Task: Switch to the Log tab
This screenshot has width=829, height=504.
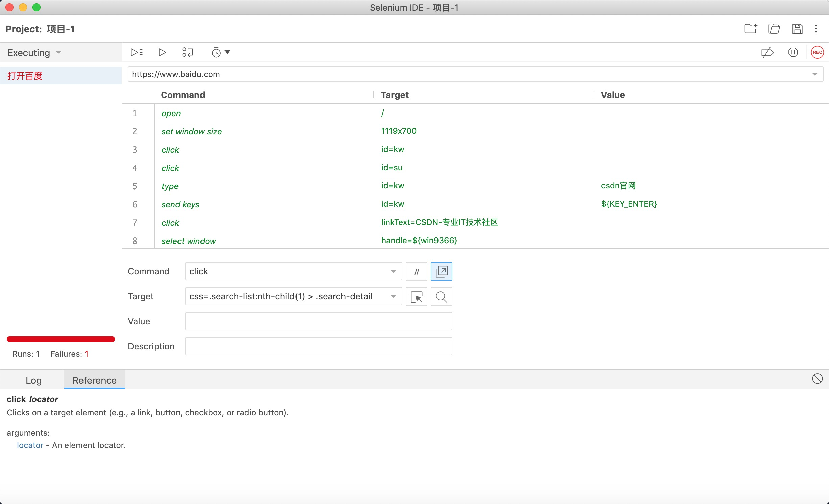Action: [34, 380]
